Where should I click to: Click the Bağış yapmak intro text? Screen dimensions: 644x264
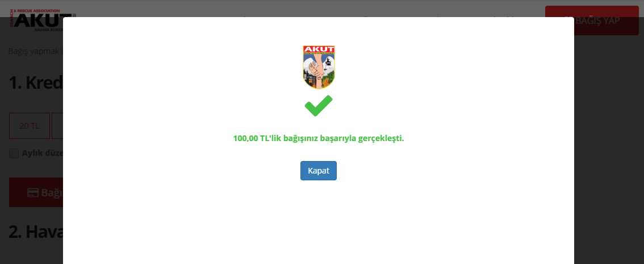(x=36, y=51)
